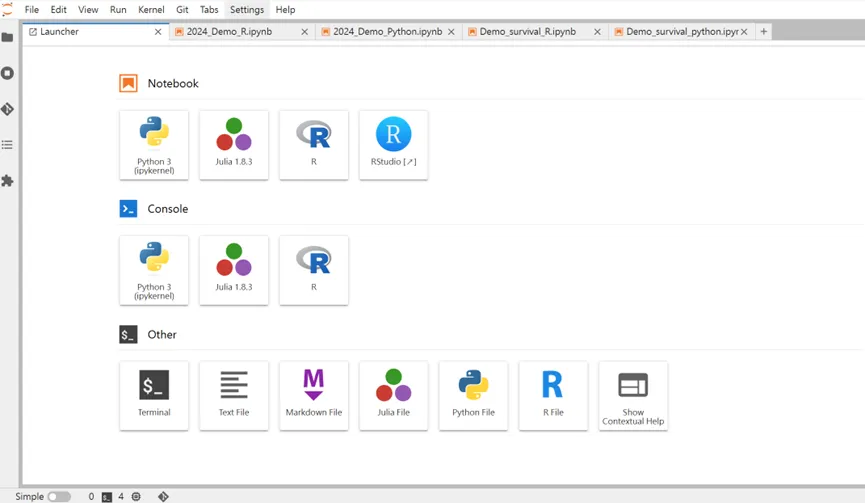The height and width of the screenshot is (503, 865).
Task: Create a new Python File
Action: point(473,396)
